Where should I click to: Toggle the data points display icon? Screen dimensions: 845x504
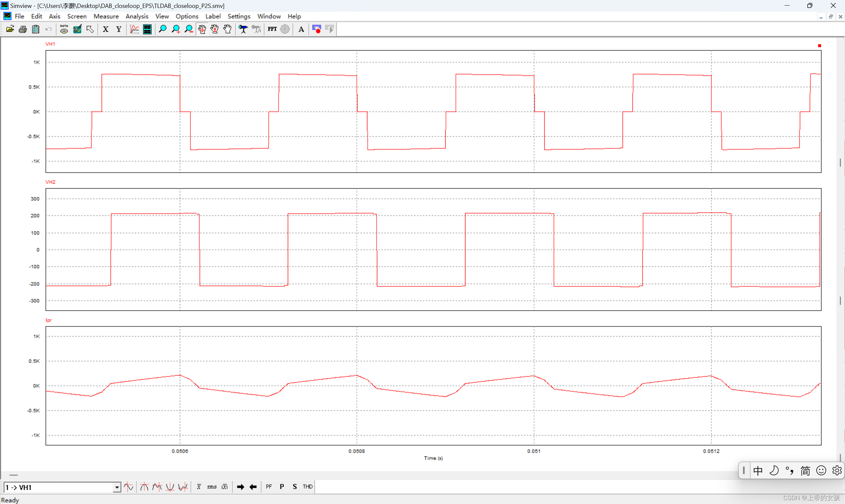64,29
